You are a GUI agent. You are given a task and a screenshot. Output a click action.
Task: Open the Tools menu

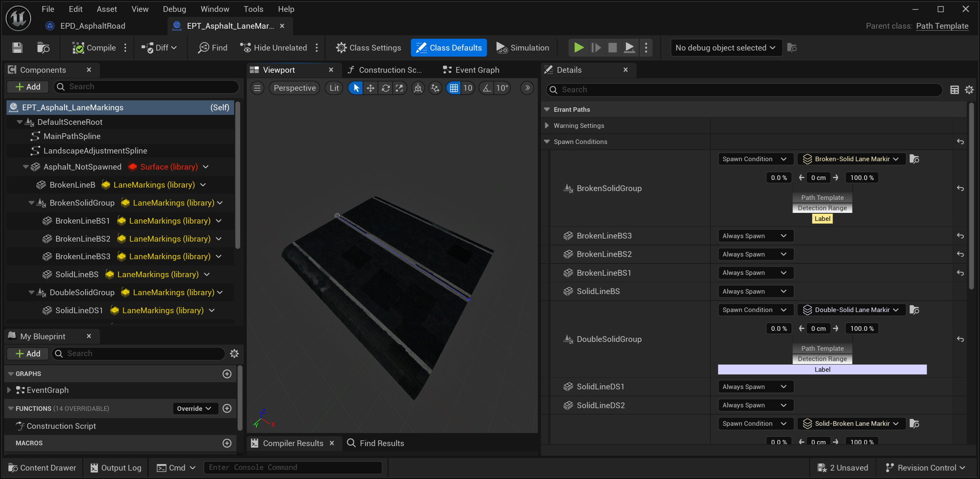coord(253,9)
